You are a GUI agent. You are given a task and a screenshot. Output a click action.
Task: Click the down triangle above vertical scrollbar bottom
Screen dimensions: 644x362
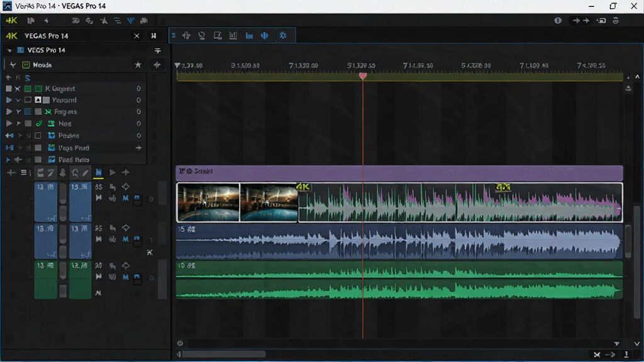616,344
